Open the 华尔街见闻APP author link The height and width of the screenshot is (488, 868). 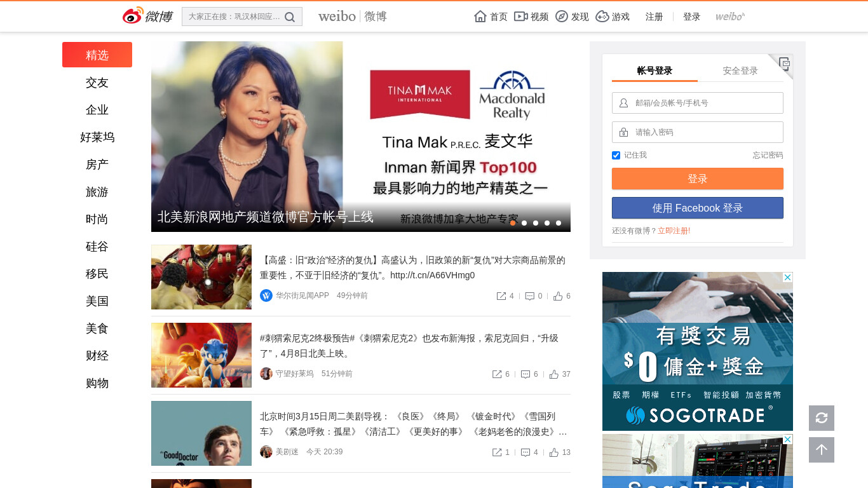302,295
